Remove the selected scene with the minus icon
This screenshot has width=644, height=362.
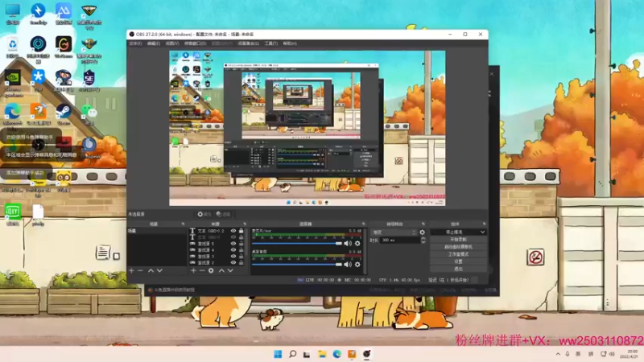click(140, 270)
